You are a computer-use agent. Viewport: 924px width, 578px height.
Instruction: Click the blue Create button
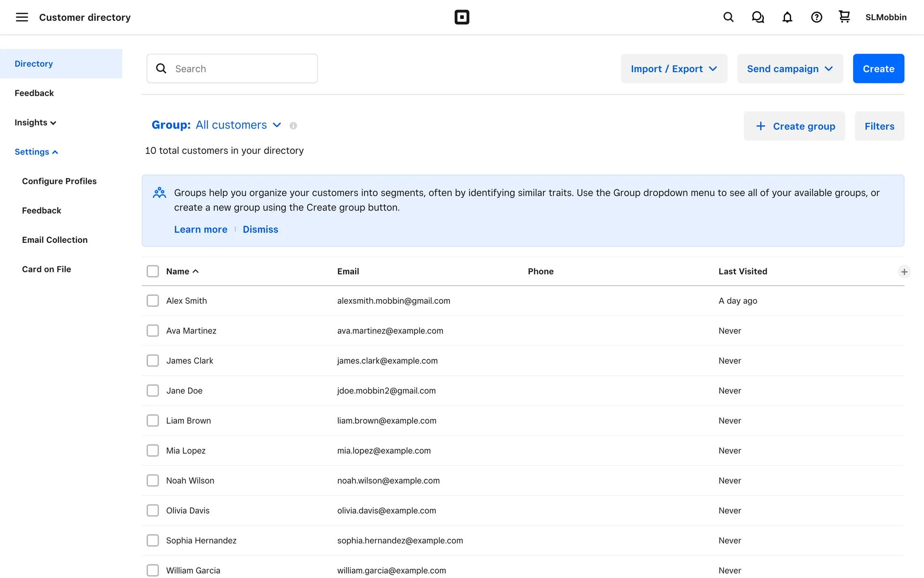[878, 68]
